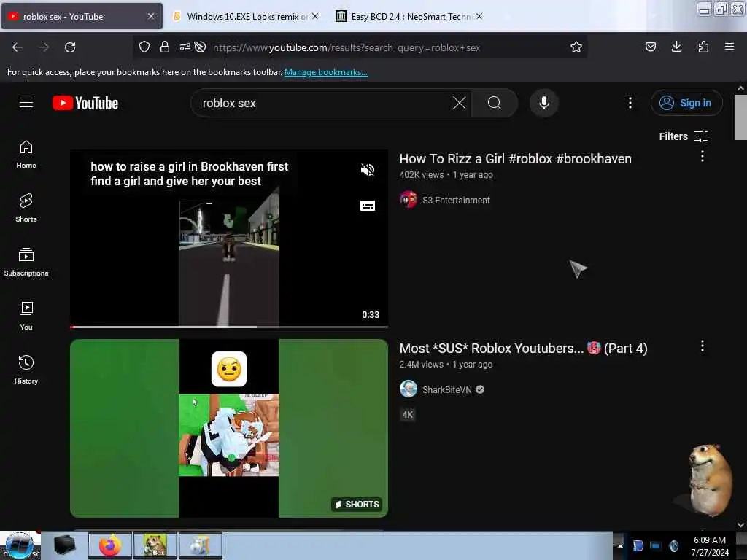The width and height of the screenshot is (747, 560).
Task: Click the YouTube logo
Action: coord(85,103)
